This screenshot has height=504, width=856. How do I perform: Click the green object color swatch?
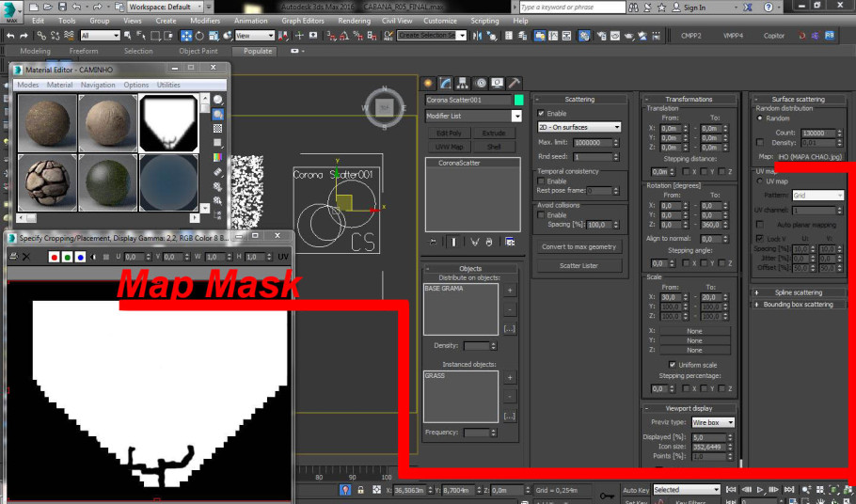click(518, 100)
